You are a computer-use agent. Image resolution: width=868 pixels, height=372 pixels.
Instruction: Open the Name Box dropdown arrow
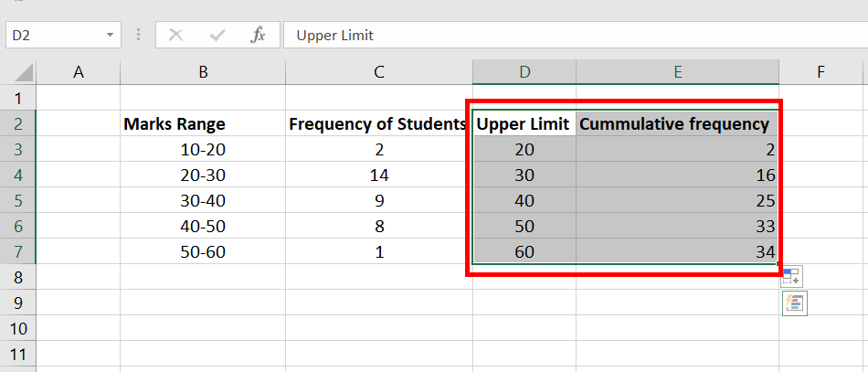[111, 36]
